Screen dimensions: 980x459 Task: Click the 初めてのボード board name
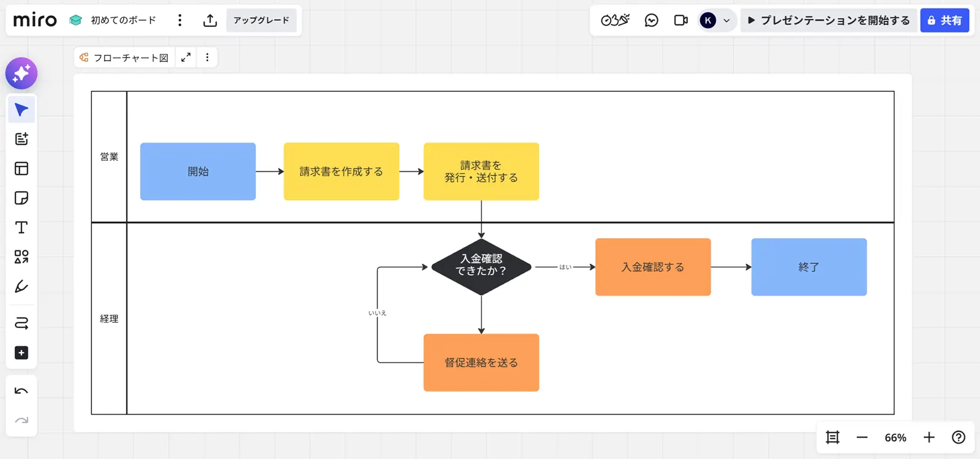point(123,20)
